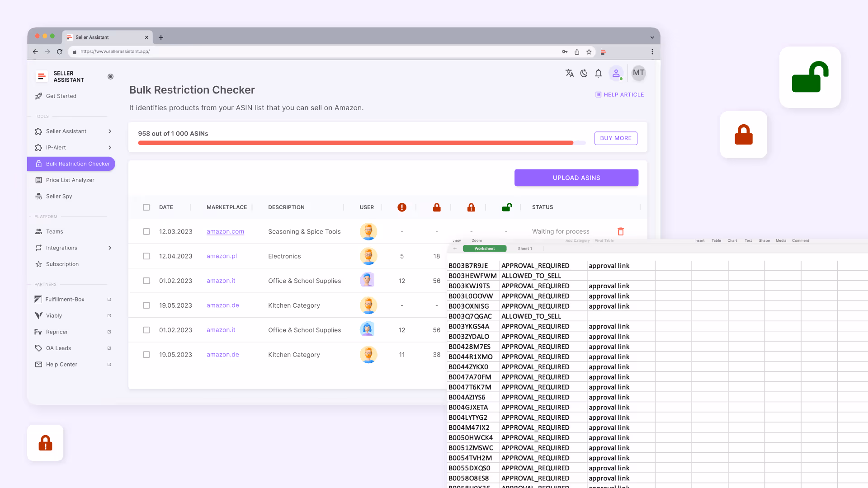Image resolution: width=868 pixels, height=488 pixels.
Task: Click the Seller Assistant logo icon
Action: 42,76
